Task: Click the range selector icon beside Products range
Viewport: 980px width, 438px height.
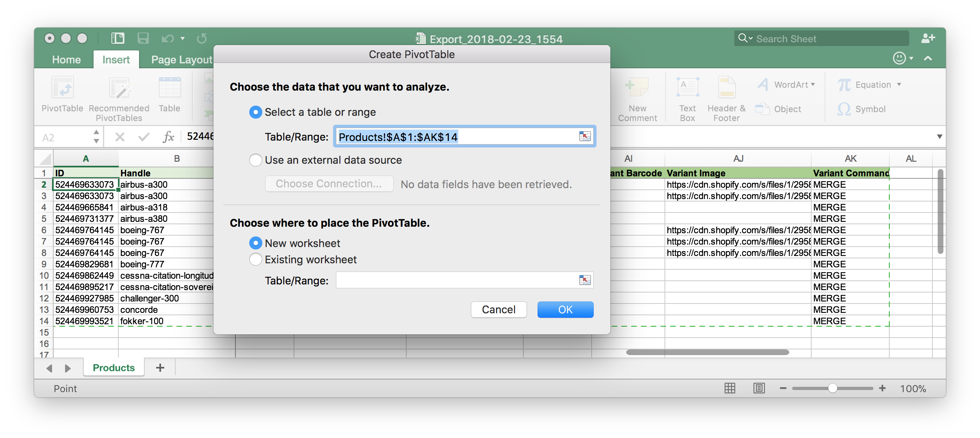Action: pyautogui.click(x=585, y=137)
